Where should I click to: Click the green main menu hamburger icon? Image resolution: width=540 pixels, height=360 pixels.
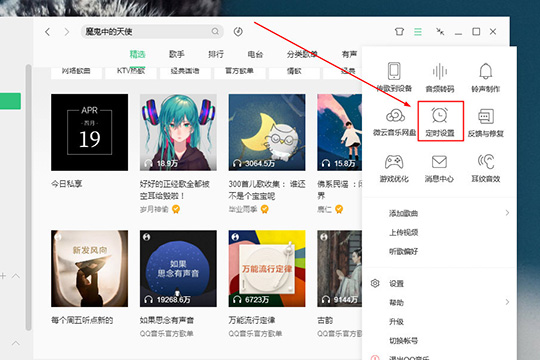[x=418, y=32]
